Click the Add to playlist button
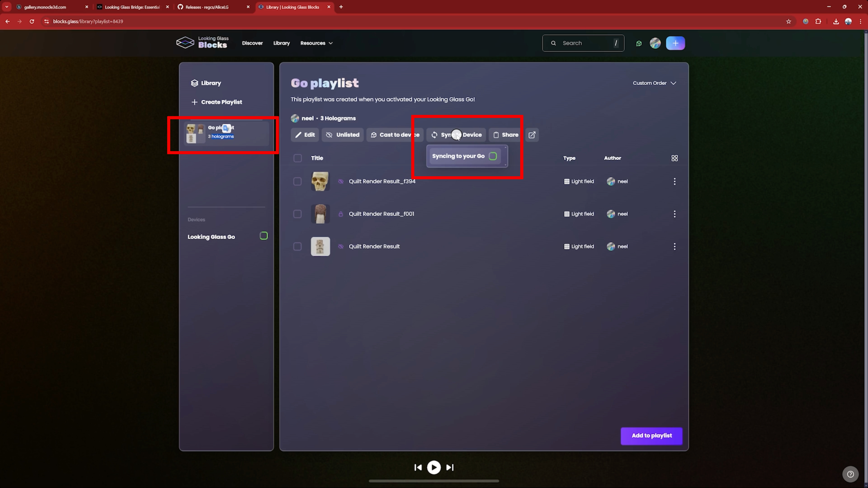This screenshot has height=488, width=868. coord(651,436)
